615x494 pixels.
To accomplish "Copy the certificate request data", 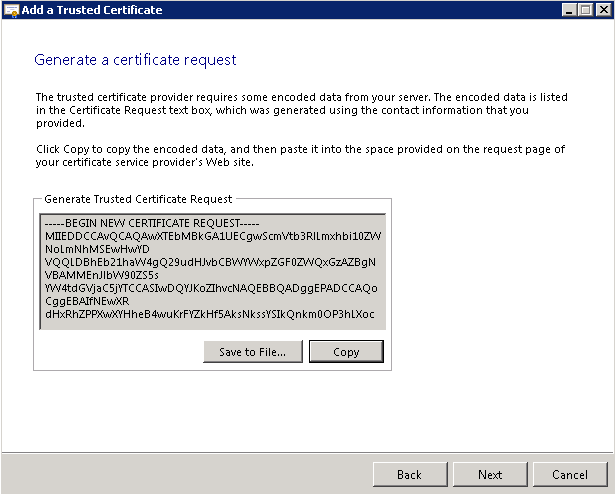I will click(346, 352).
